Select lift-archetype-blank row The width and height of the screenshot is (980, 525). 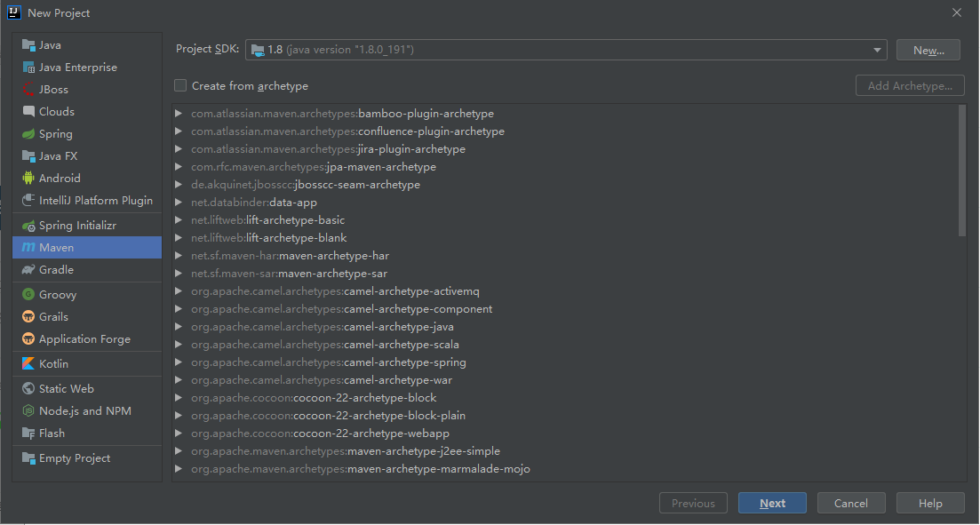566,237
